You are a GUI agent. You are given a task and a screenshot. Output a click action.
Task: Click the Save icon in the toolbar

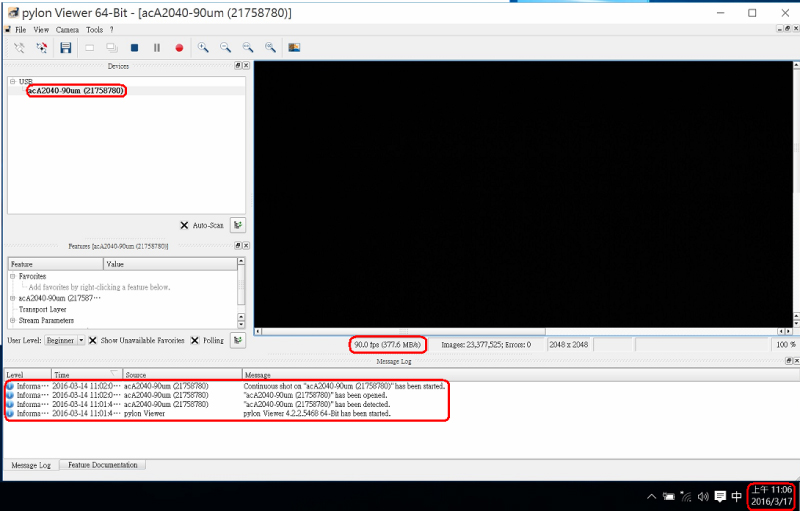pyautogui.click(x=66, y=47)
